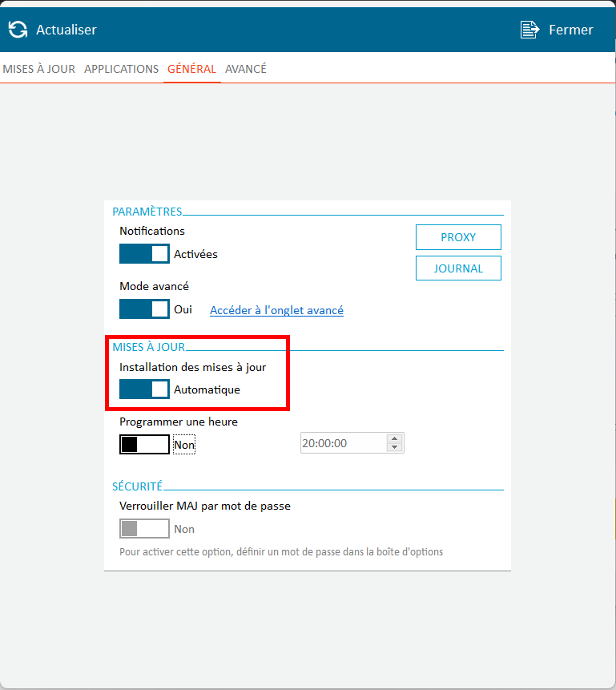Go to the AVANCÉ tab
This screenshot has width=616, height=690.
click(246, 69)
